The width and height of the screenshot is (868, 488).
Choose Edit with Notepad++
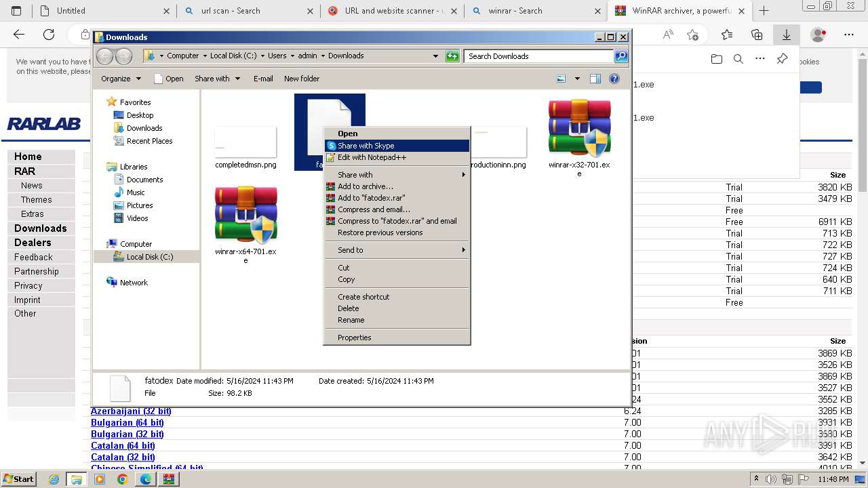click(x=397, y=157)
